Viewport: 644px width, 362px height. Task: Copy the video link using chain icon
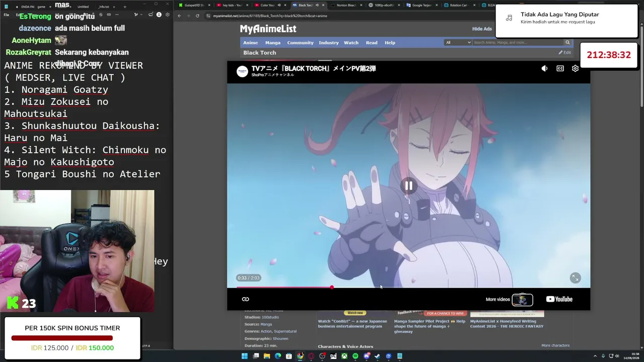pos(246,299)
